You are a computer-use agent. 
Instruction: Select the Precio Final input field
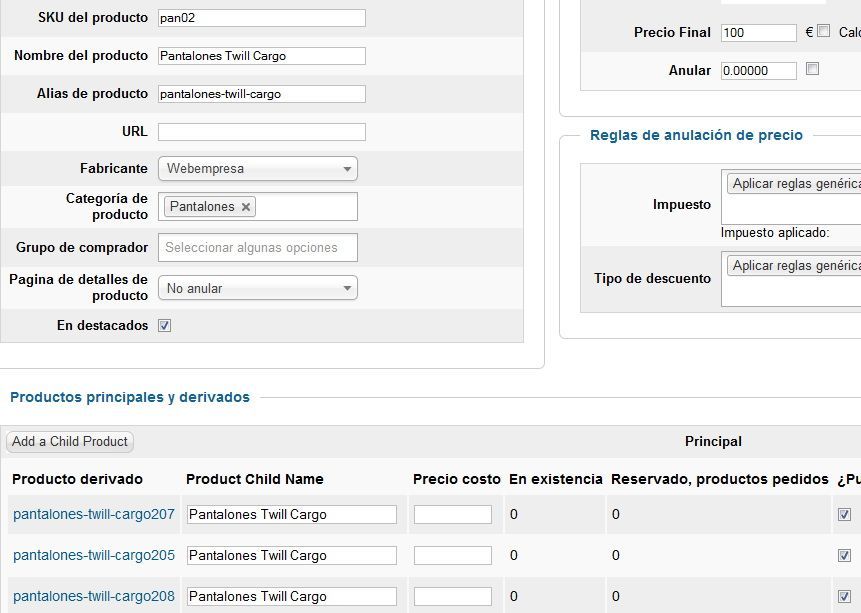pos(758,32)
